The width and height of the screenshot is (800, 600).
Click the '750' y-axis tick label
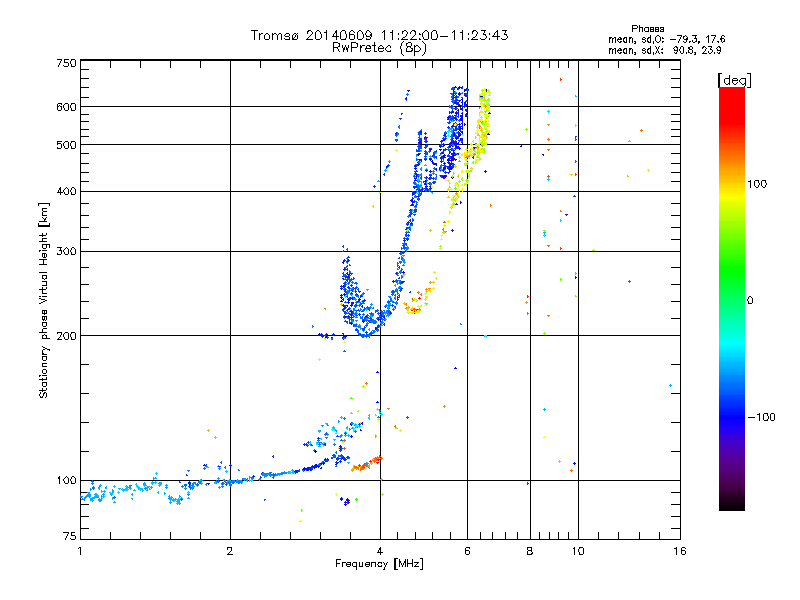coord(67,63)
